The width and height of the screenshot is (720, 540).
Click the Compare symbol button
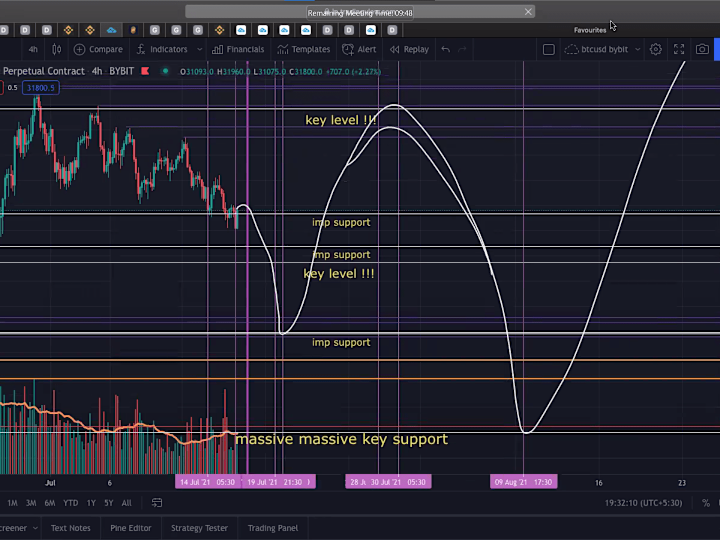pos(98,49)
